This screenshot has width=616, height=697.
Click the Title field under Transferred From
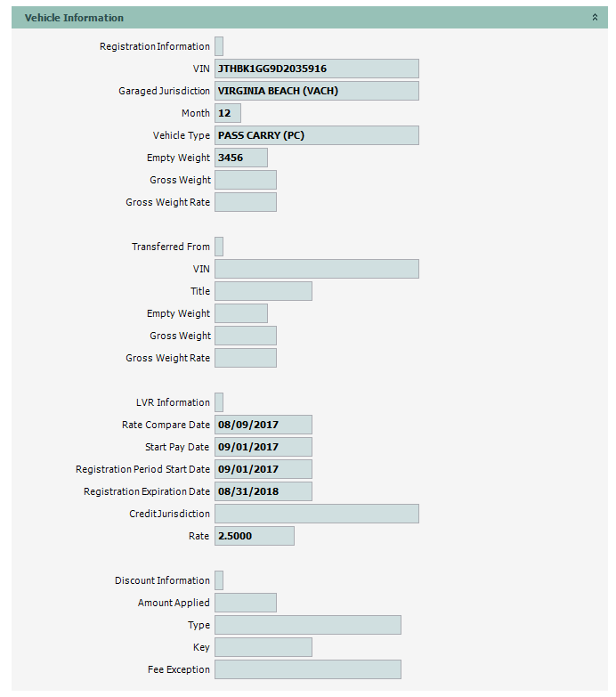pos(263,291)
